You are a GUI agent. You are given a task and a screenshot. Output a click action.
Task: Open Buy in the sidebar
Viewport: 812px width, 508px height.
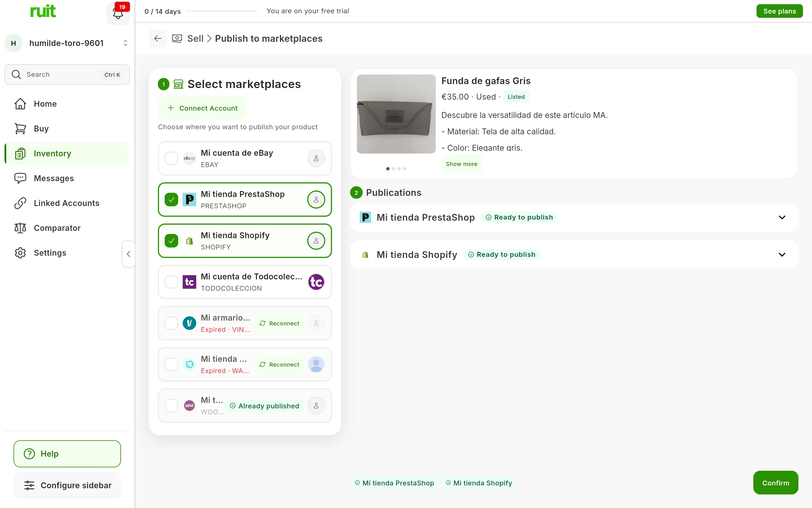click(x=67, y=129)
